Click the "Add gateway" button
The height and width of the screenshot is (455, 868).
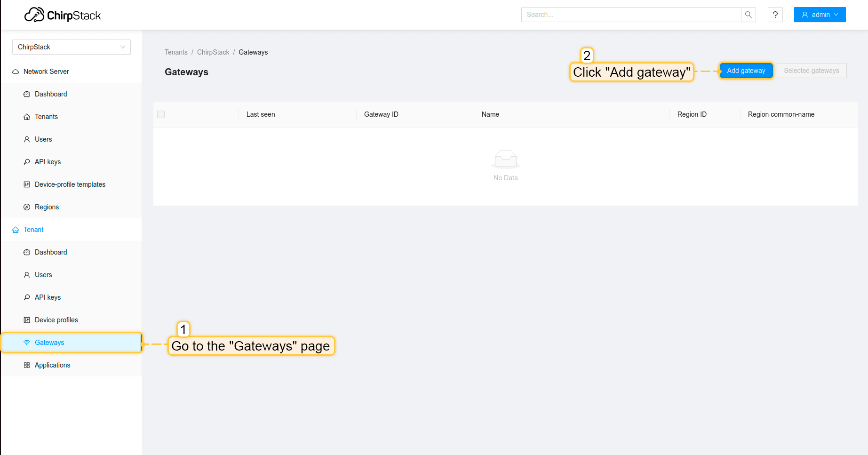point(746,71)
